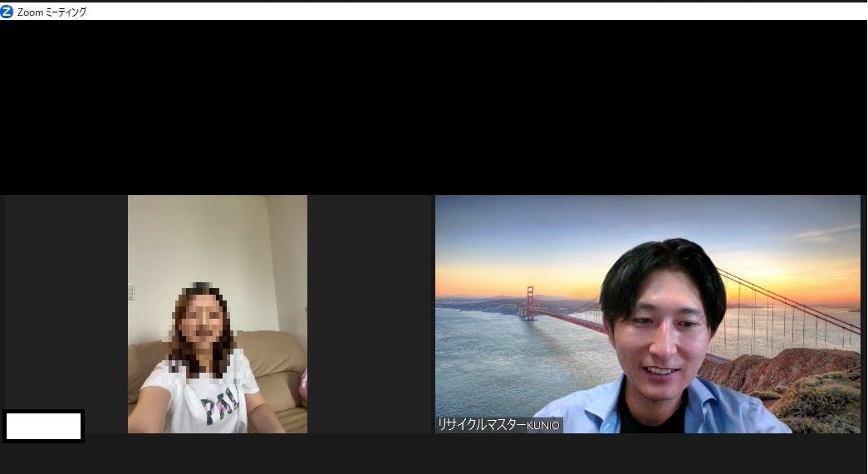Click the dark gap between the two videos
Image resolution: width=868 pixels, height=474 pixels.
(x=370, y=314)
